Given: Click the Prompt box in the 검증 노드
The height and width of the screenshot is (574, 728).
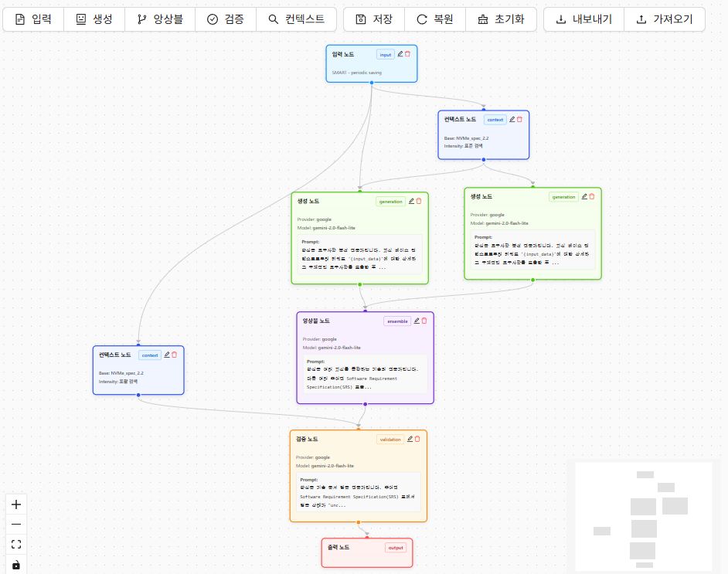Looking at the screenshot, I should tap(359, 492).
